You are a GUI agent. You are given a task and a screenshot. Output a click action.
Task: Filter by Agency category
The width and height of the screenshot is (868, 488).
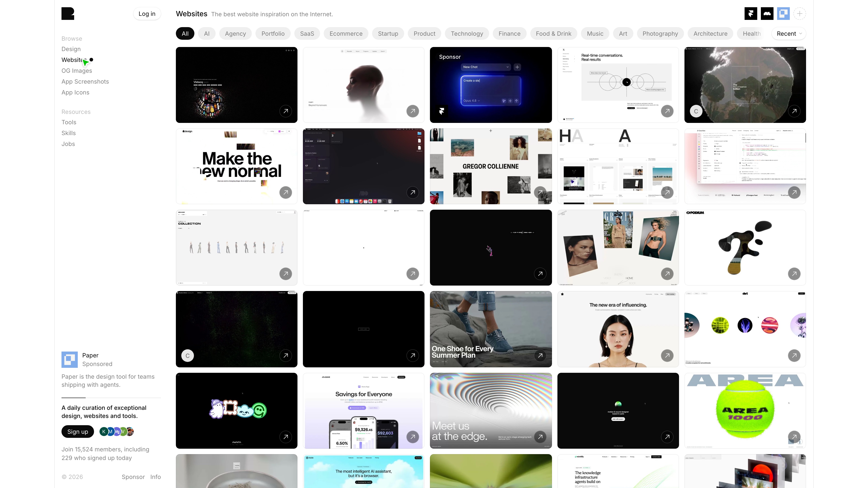pos(236,34)
